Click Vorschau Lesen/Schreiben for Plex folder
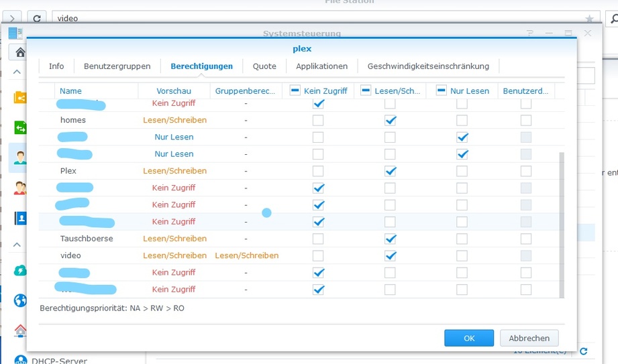This screenshot has width=618, height=364. click(174, 171)
